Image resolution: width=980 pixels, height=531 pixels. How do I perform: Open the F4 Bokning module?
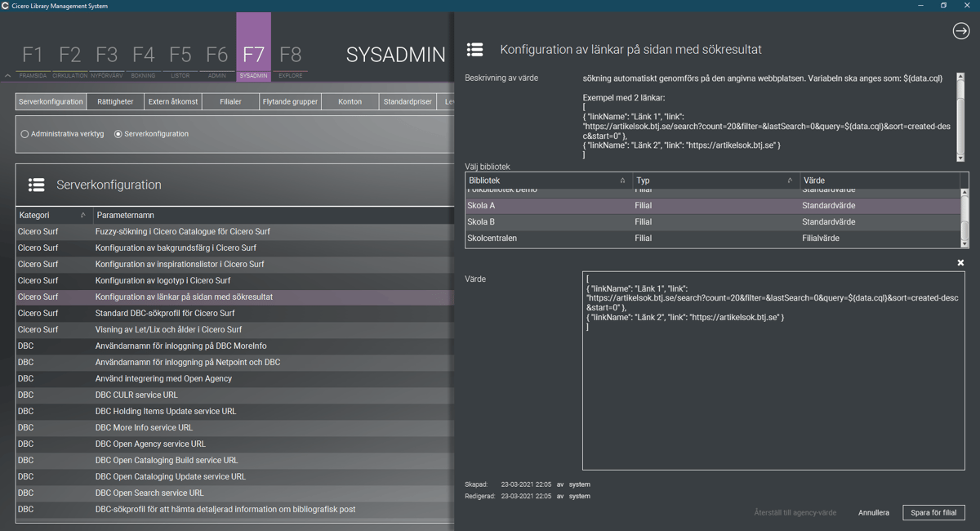click(144, 60)
